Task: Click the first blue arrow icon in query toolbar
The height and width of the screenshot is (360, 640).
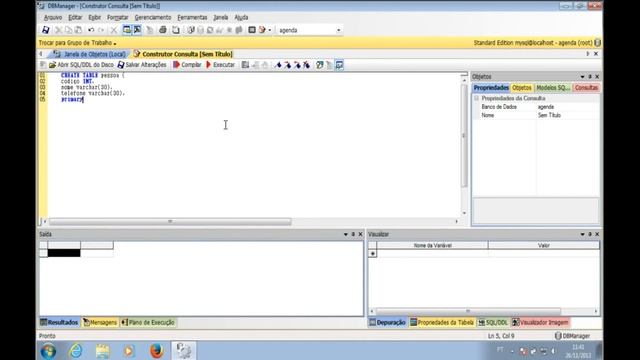Action: click(x=279, y=65)
